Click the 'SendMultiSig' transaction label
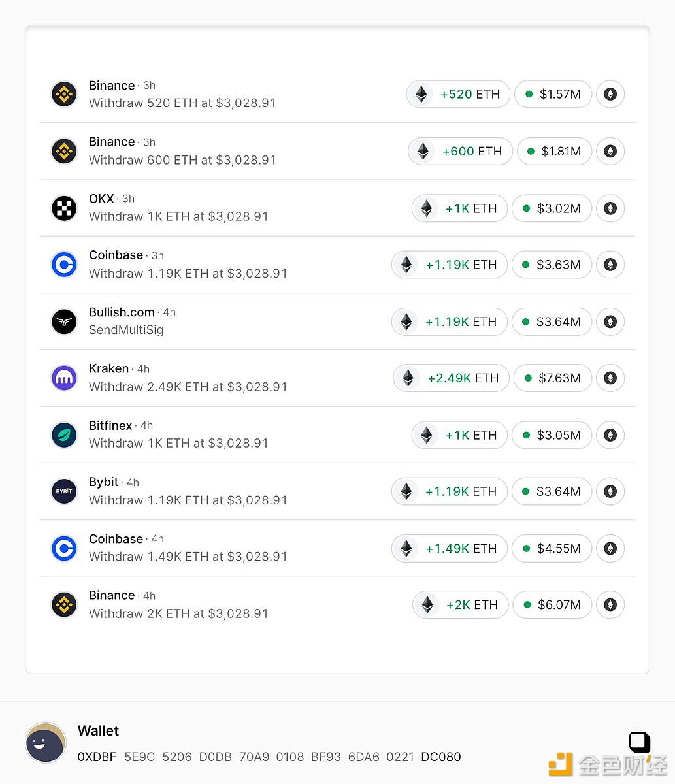675x784 pixels. coord(126,330)
